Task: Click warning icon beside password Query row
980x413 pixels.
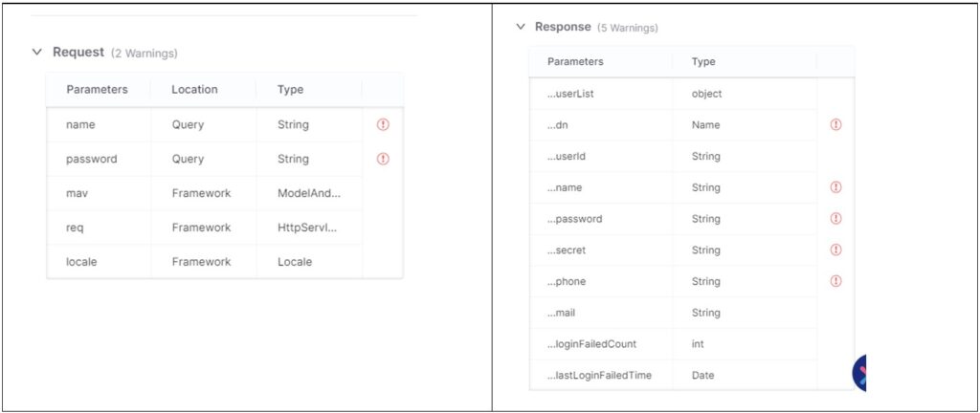Action: pyautogui.click(x=383, y=159)
